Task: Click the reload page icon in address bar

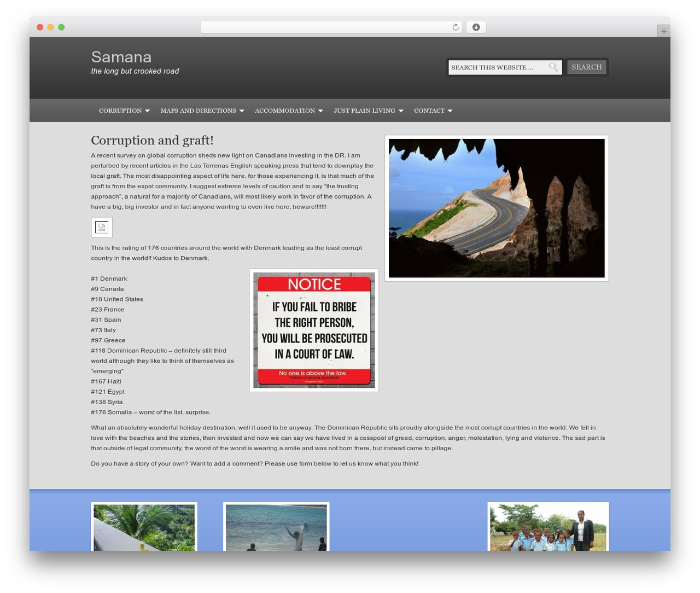Action: point(455,27)
